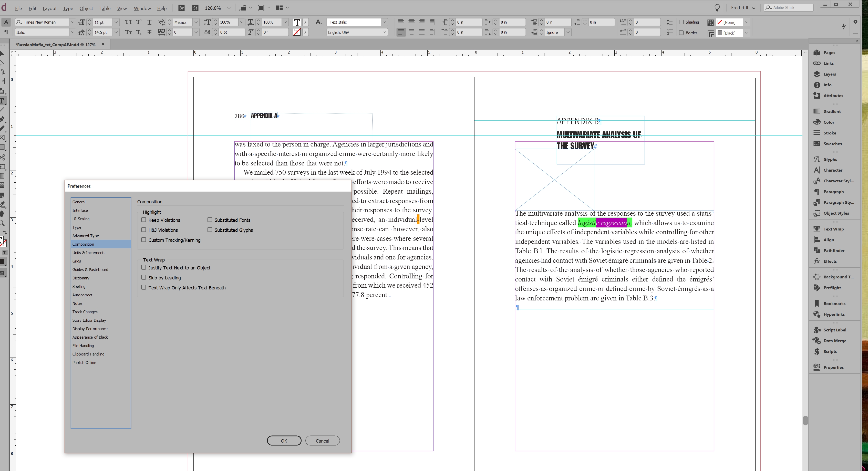Open the Advanced Type preferences section
Viewport: 868px width, 471px height.
click(85, 236)
